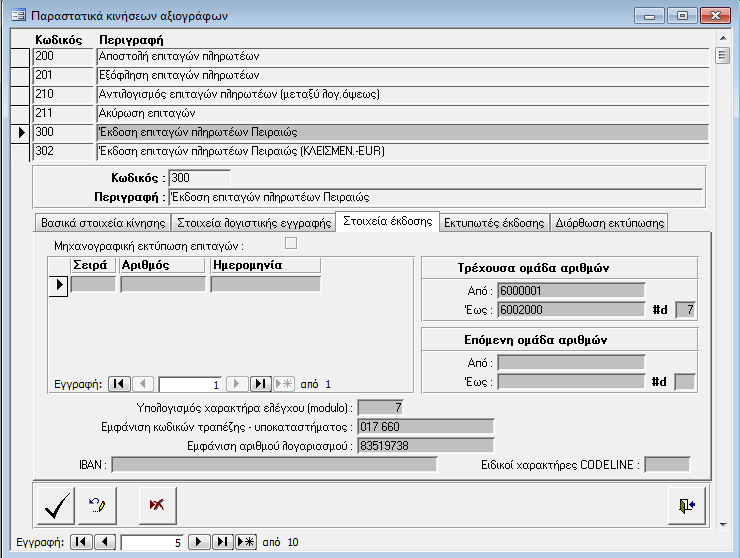
Task: Add new record in bottom navigator
Action: click(245, 542)
